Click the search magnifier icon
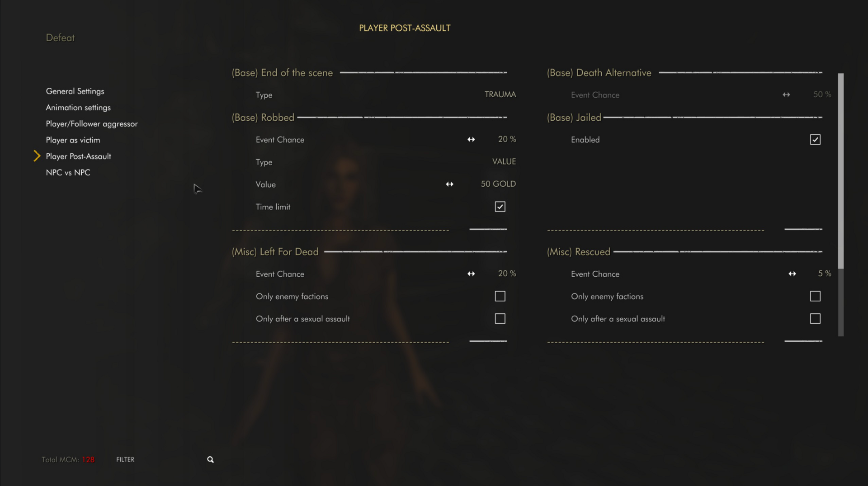Viewport: 868px width, 486px height. pyautogui.click(x=210, y=459)
